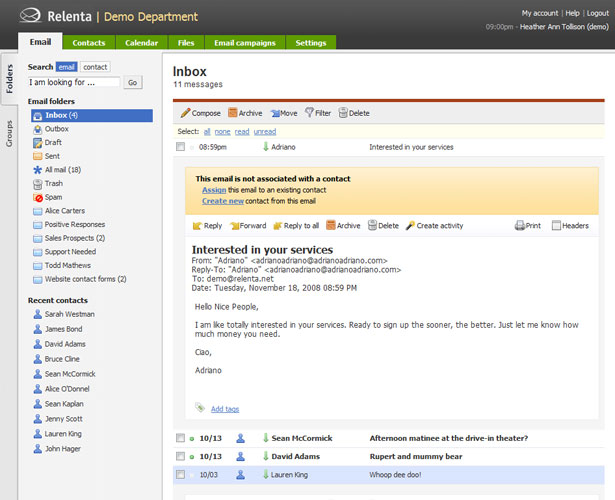Click the Compose pencil icon

point(185,113)
